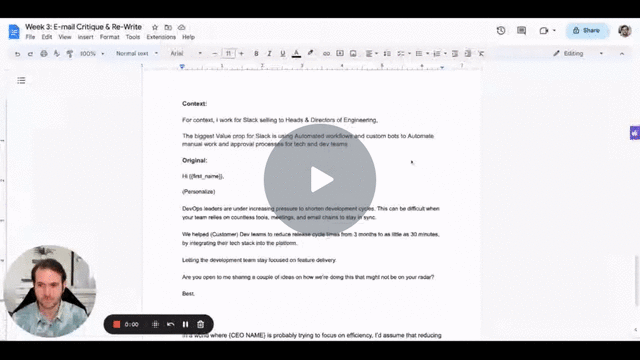The width and height of the screenshot is (640, 360).
Task: Redo the last action in toolbar
Action: 30,54
